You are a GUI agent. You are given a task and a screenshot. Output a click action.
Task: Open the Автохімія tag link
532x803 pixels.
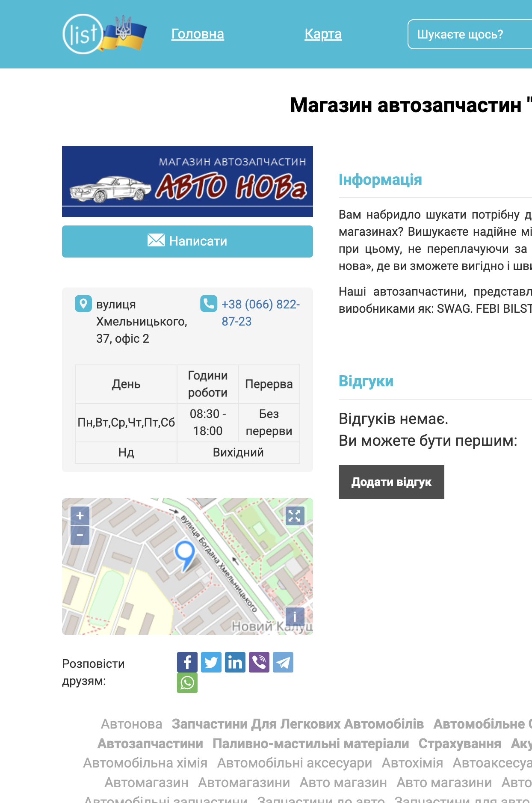coord(412,763)
